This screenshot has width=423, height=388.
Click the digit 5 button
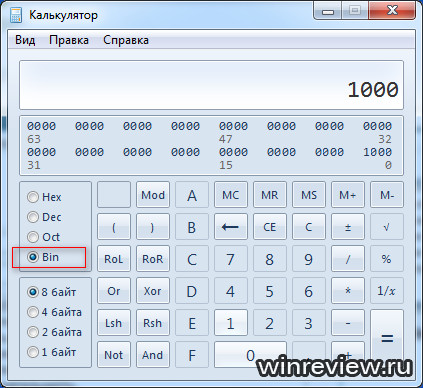click(x=270, y=291)
